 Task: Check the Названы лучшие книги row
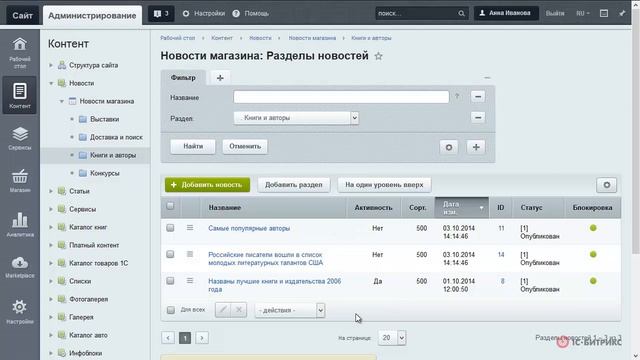pyautogui.click(x=170, y=281)
